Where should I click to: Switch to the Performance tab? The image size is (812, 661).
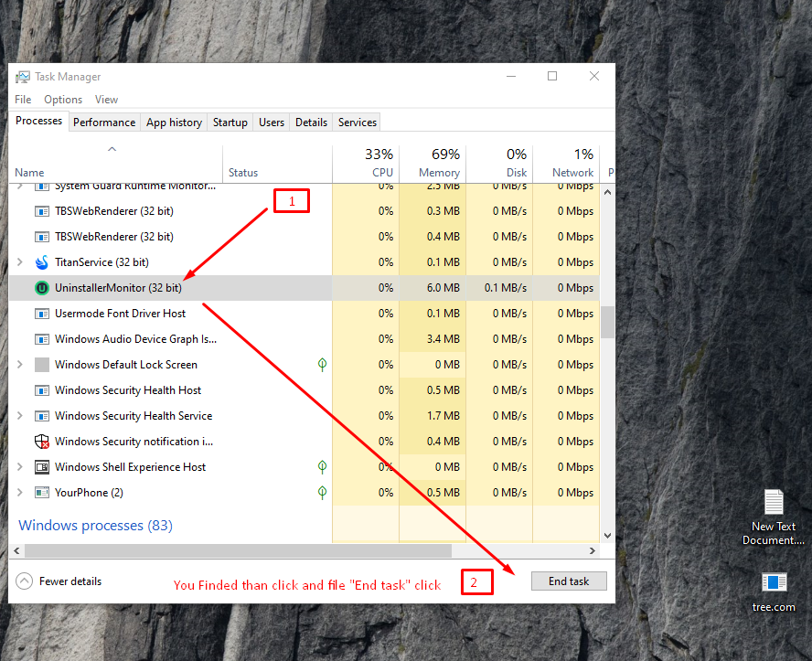(104, 123)
